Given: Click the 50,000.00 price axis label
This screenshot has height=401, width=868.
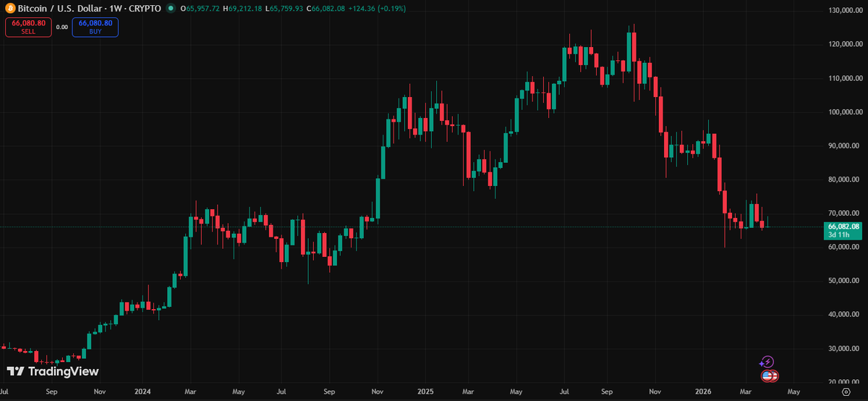Looking at the screenshot, I should point(844,280).
